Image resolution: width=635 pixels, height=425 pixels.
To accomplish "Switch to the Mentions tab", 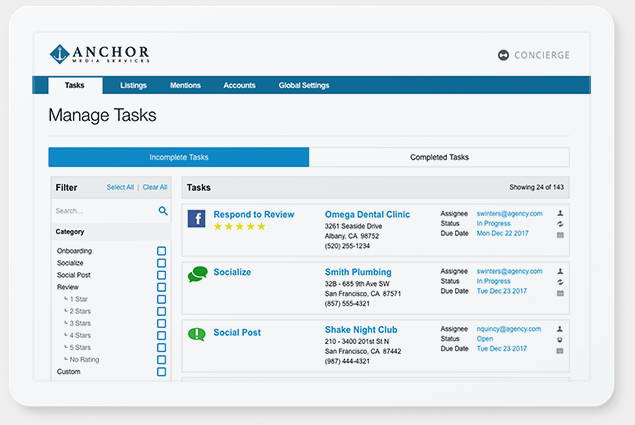I will coord(185,85).
